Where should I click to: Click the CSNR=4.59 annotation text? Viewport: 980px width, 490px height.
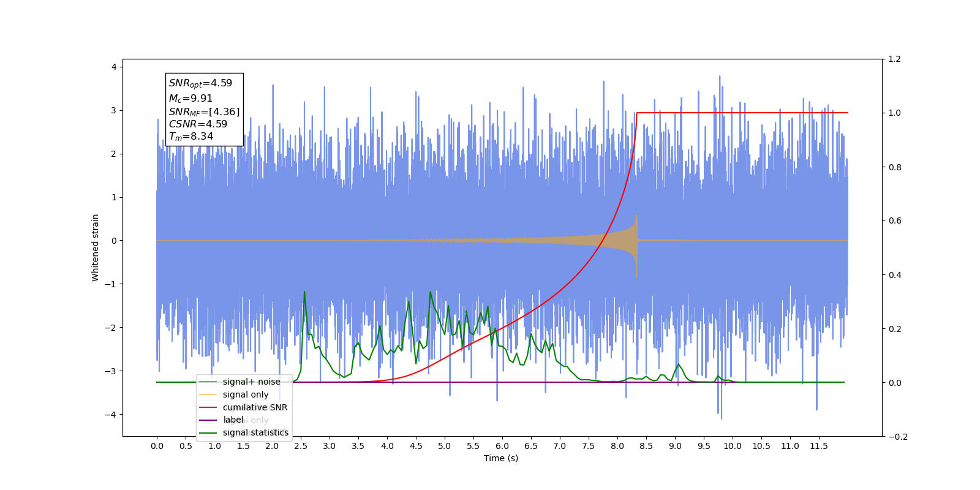coord(198,124)
